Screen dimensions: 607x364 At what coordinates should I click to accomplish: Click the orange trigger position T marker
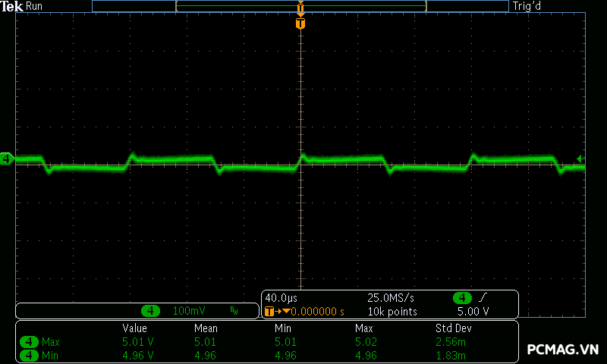point(300,24)
